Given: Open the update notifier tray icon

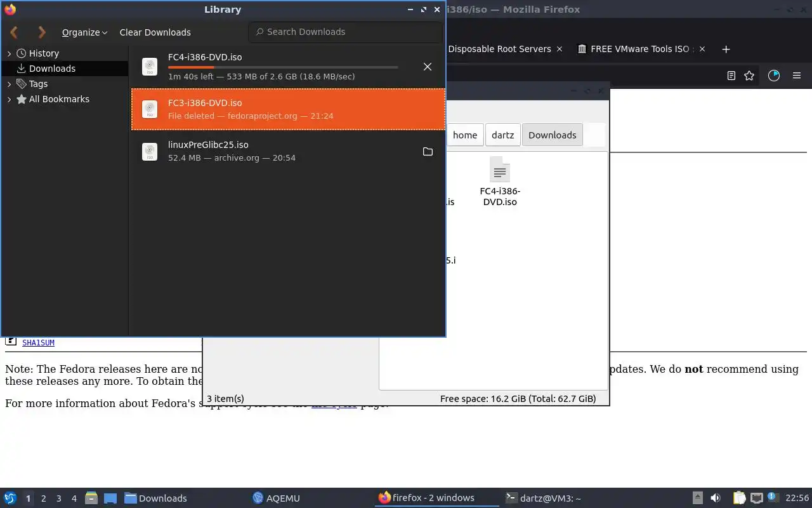Looking at the screenshot, I should tap(773, 498).
